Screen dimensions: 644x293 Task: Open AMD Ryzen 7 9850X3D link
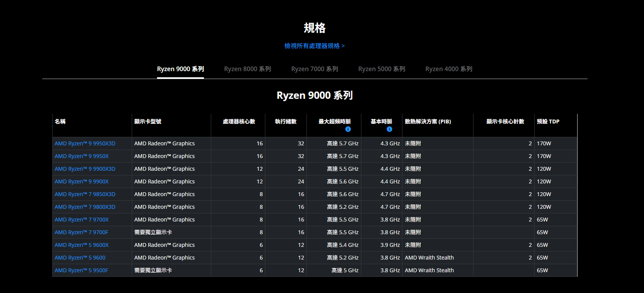[x=85, y=194]
